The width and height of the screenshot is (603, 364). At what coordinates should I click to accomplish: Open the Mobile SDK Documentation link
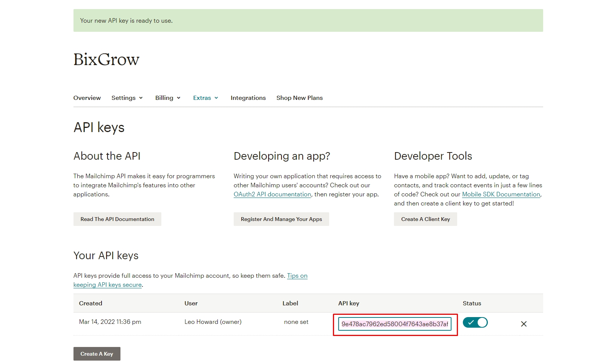[501, 194]
